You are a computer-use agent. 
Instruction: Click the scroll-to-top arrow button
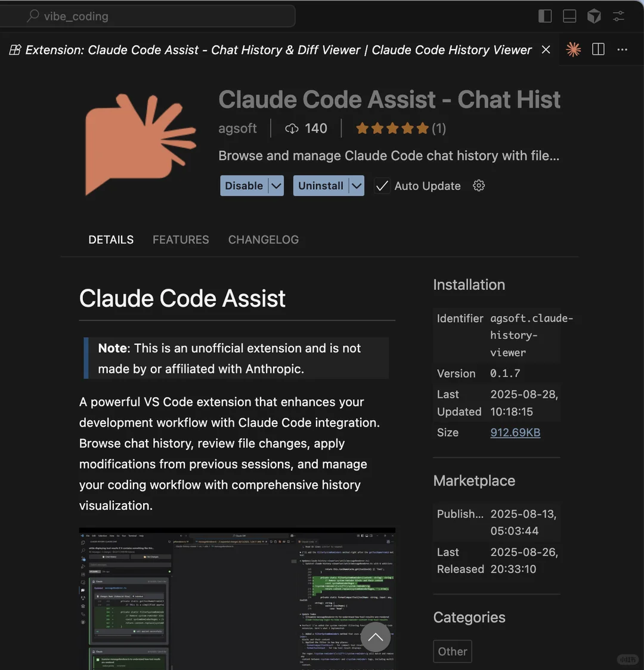tap(376, 637)
